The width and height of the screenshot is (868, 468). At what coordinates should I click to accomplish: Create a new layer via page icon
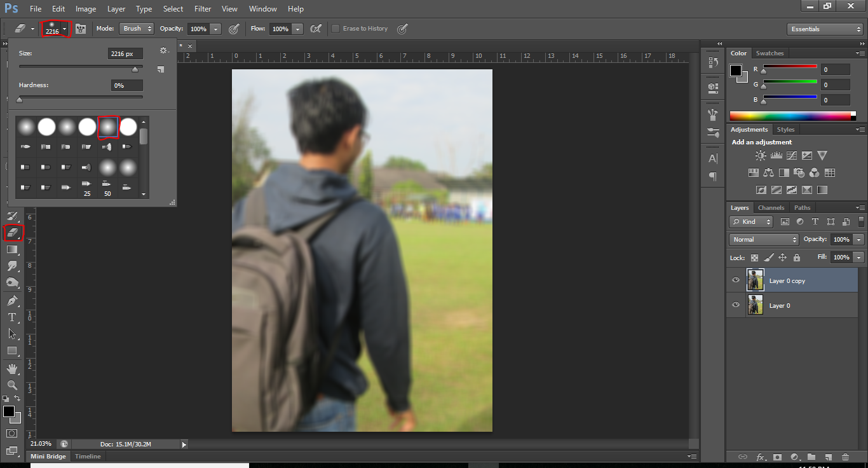click(x=828, y=457)
